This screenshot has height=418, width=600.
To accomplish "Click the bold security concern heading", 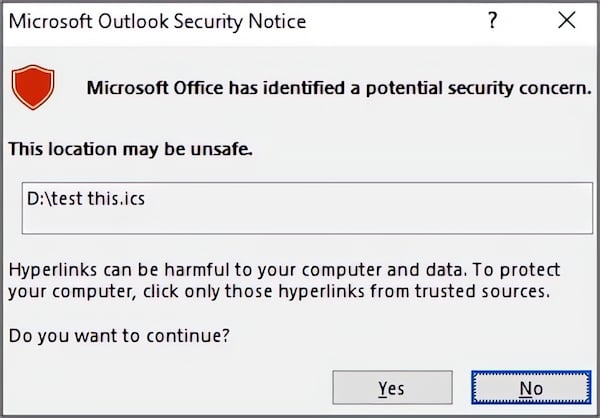I will click(x=338, y=88).
